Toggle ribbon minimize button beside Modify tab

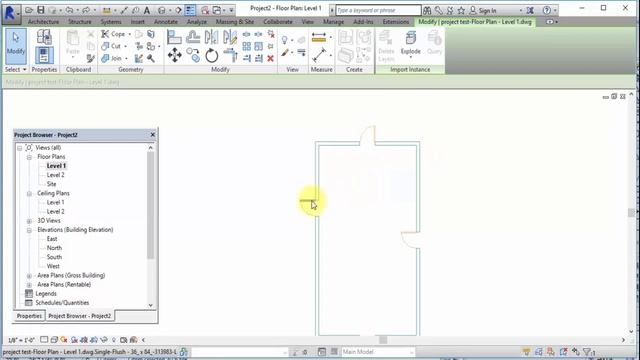(550, 22)
